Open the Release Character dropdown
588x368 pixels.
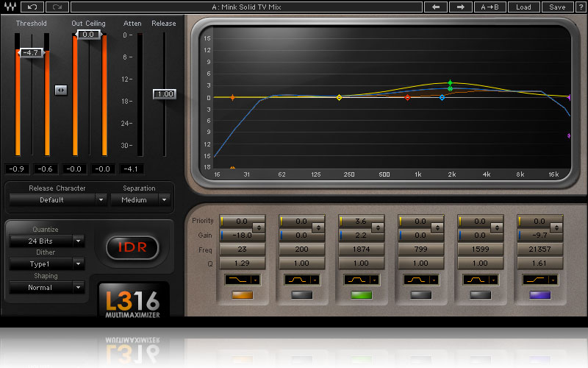[58, 199]
